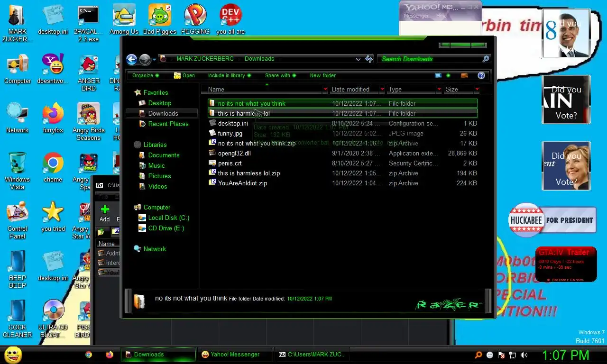This screenshot has height=364, width=607.
Task: Select funny.jpg image file
Action: (342, 133)
